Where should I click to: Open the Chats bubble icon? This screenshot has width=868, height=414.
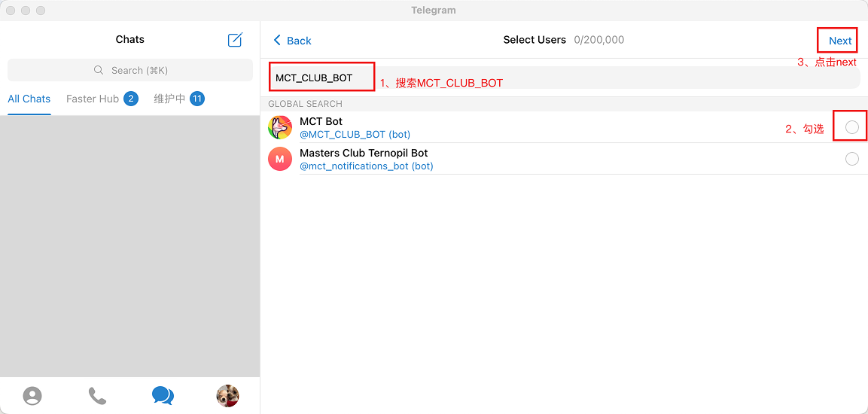pos(163,396)
